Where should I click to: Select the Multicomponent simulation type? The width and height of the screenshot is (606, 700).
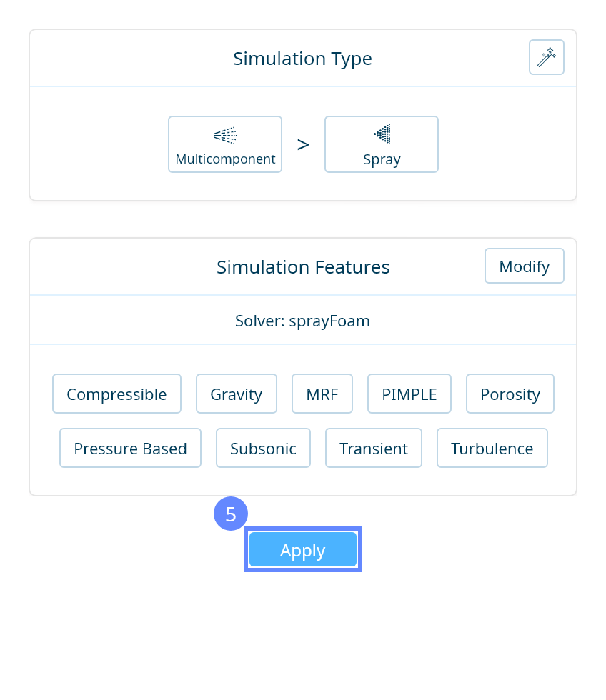point(225,144)
